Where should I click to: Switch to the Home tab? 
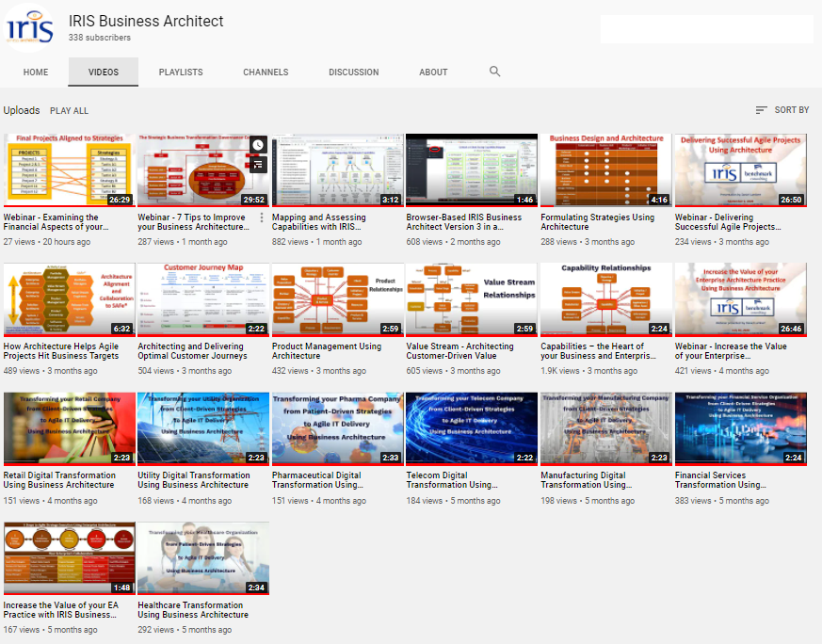coord(36,72)
